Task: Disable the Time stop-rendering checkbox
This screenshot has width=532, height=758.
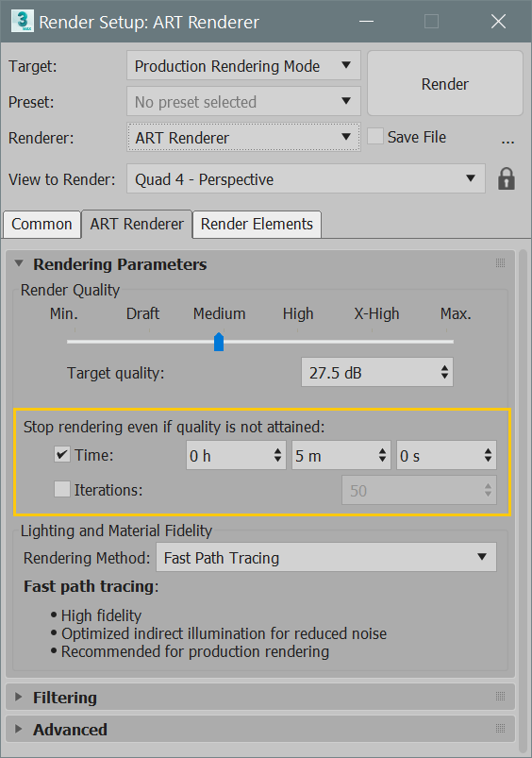Action: point(62,454)
